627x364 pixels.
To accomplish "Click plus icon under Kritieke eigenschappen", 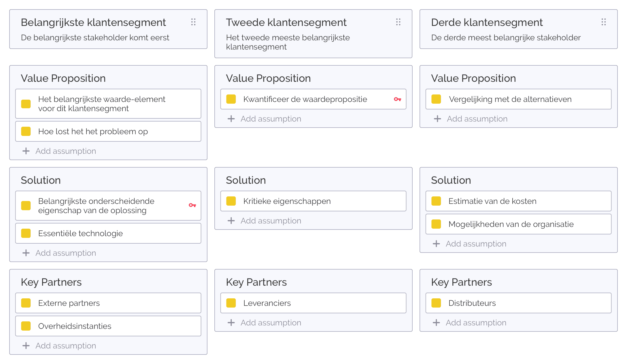I will (231, 221).
